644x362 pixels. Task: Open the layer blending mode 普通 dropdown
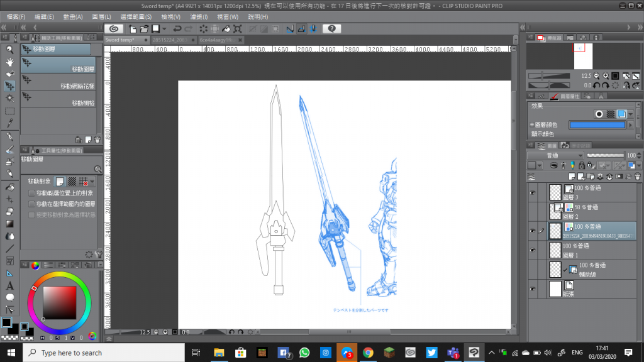[555, 155]
